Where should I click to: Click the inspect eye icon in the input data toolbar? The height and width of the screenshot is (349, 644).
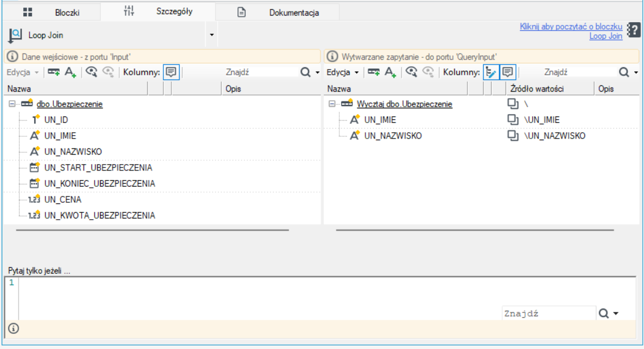(x=91, y=72)
